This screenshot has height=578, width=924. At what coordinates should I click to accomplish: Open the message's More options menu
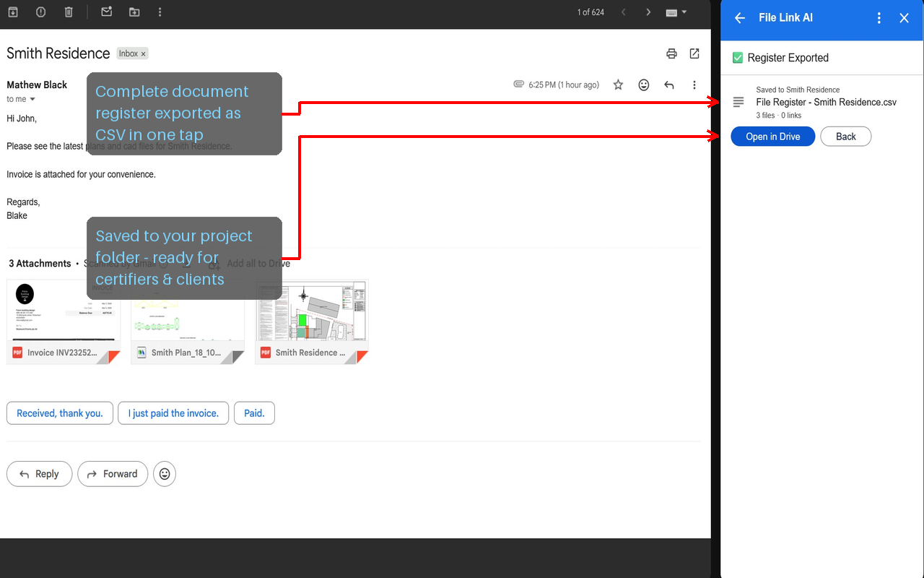pos(694,85)
